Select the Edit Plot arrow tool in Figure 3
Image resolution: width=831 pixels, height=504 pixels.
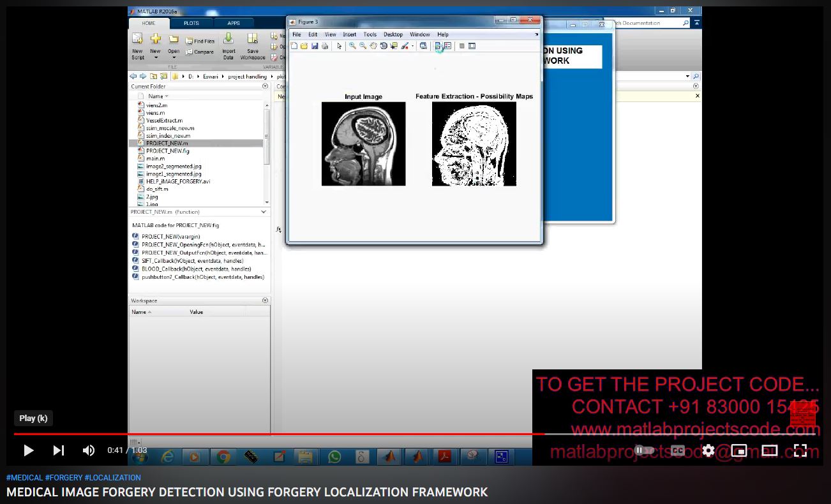tap(340, 46)
